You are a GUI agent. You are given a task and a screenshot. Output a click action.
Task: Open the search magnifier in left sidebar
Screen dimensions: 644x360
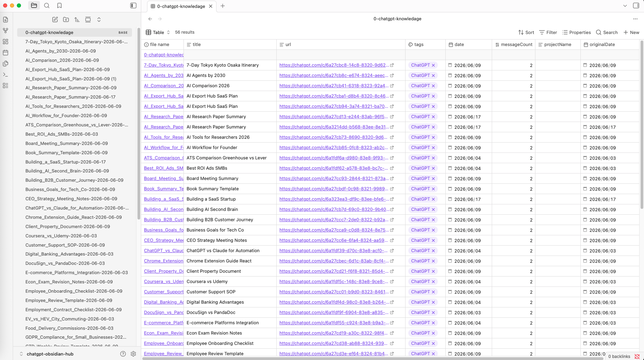pyautogui.click(x=47, y=5)
